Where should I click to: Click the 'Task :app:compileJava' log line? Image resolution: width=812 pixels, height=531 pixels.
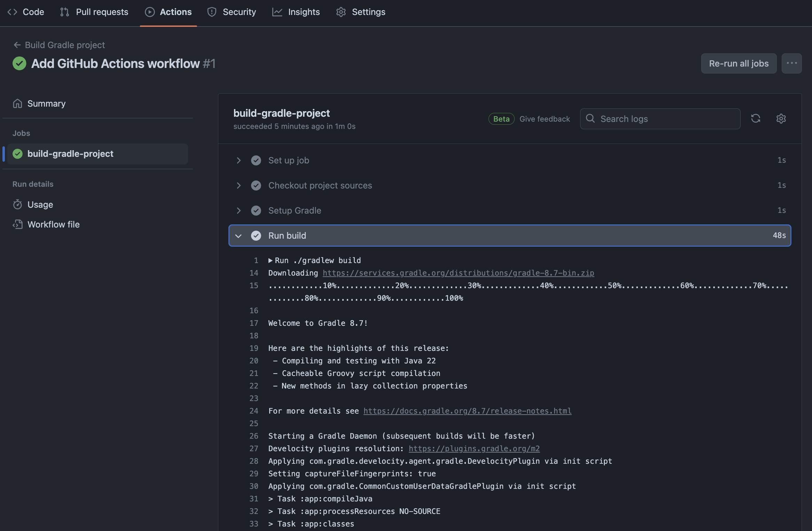[320, 499]
